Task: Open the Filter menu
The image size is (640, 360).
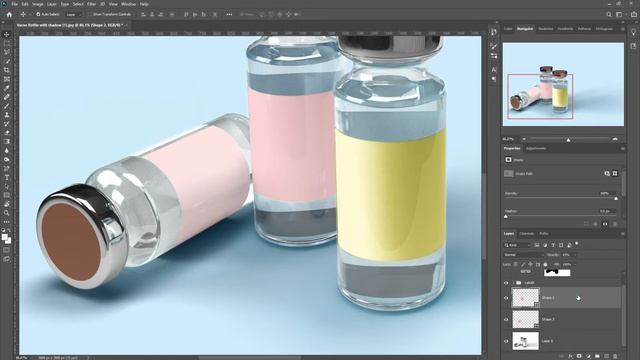Action: 91,4
